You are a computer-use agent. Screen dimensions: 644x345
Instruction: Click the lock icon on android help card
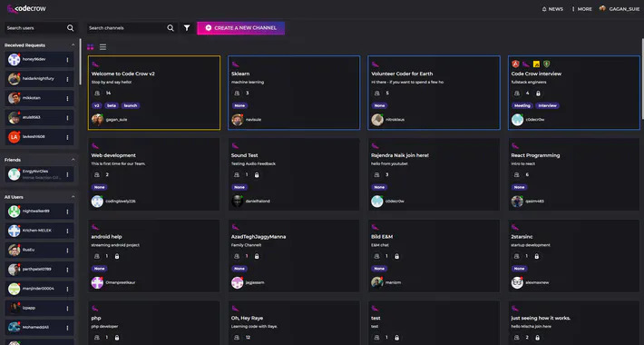[117, 256]
